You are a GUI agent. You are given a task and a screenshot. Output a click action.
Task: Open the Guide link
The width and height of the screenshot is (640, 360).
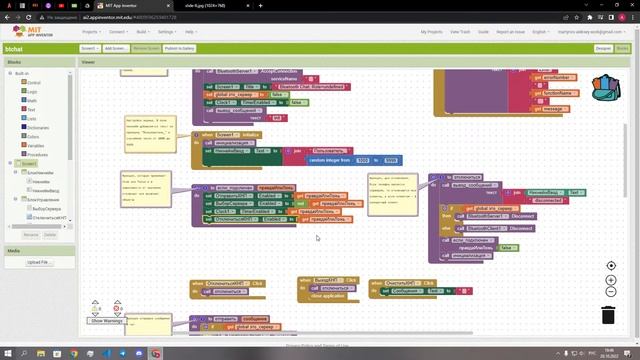pos(483,32)
